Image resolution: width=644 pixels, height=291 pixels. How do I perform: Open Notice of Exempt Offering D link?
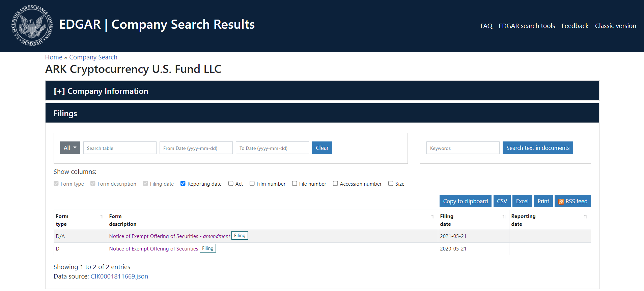click(153, 249)
